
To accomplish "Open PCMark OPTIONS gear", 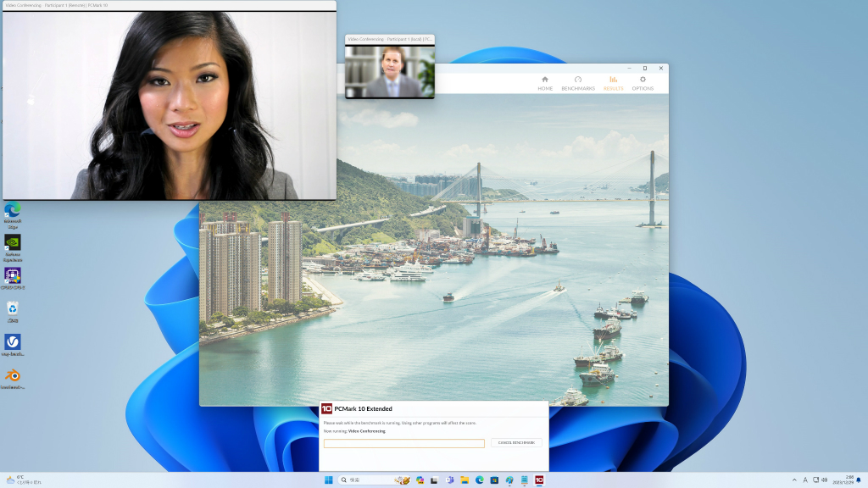I will tap(643, 84).
